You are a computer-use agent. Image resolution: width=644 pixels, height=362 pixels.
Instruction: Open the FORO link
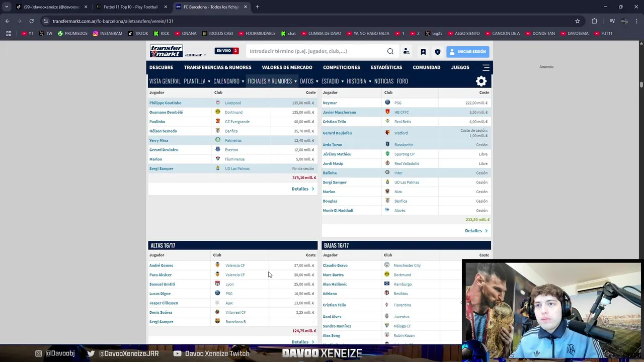click(x=402, y=81)
